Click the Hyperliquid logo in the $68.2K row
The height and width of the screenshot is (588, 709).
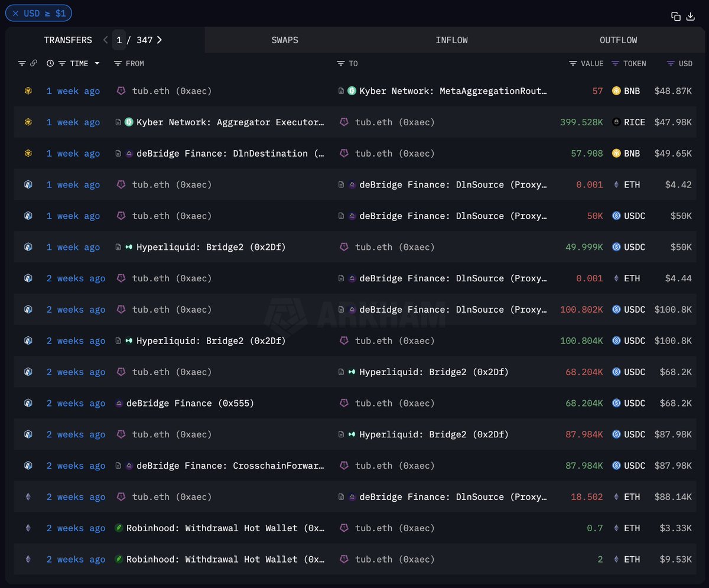click(352, 372)
